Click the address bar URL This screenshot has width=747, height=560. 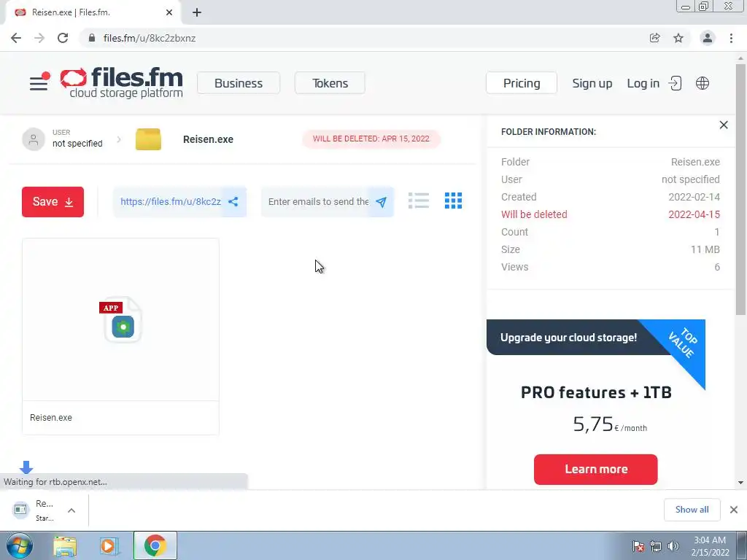[x=150, y=38]
